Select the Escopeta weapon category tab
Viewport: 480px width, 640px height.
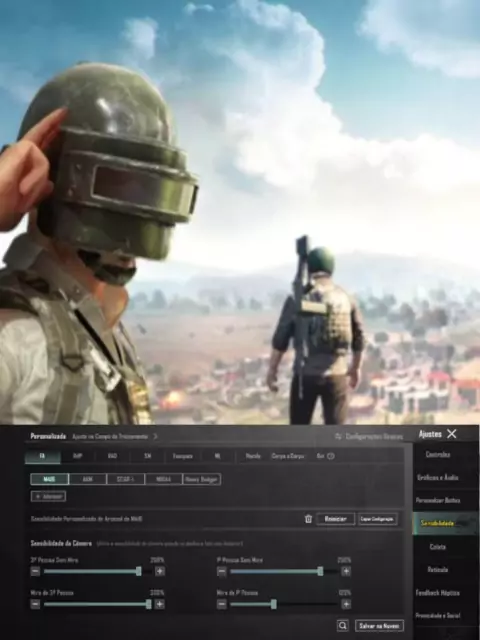182,456
